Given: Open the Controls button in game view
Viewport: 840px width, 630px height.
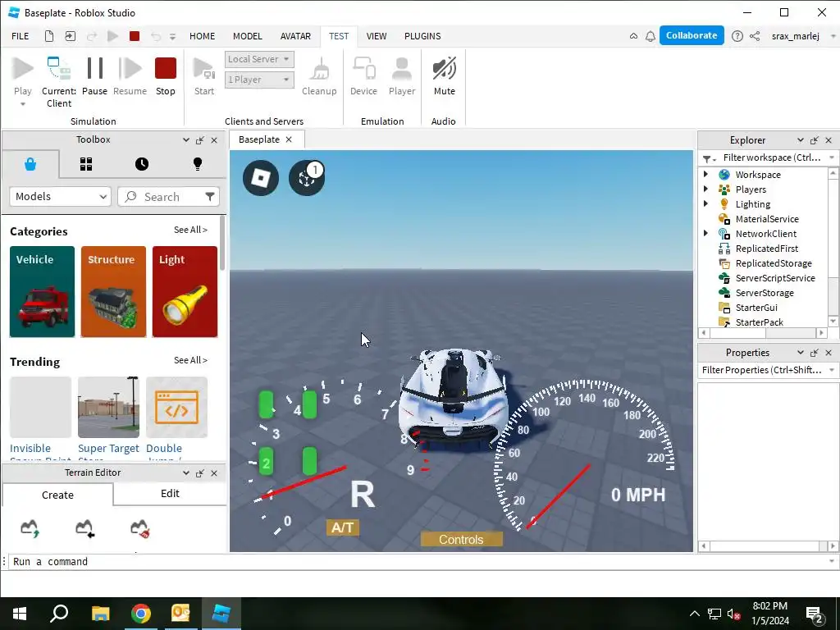Looking at the screenshot, I should [x=461, y=540].
